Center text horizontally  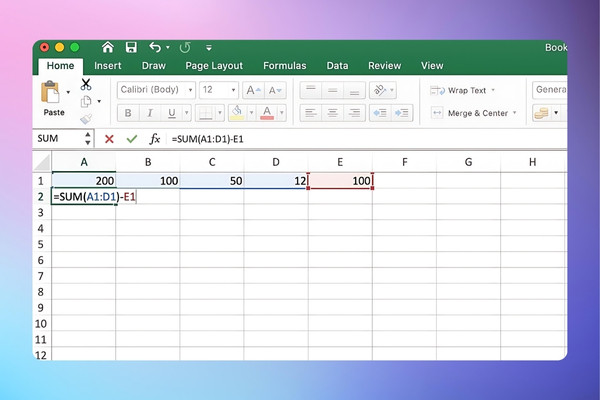coord(333,113)
